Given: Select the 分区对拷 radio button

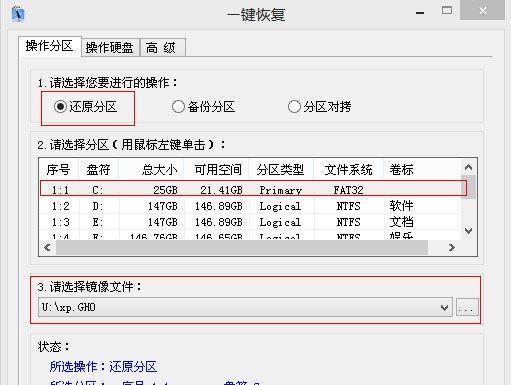Looking at the screenshot, I should [x=294, y=107].
